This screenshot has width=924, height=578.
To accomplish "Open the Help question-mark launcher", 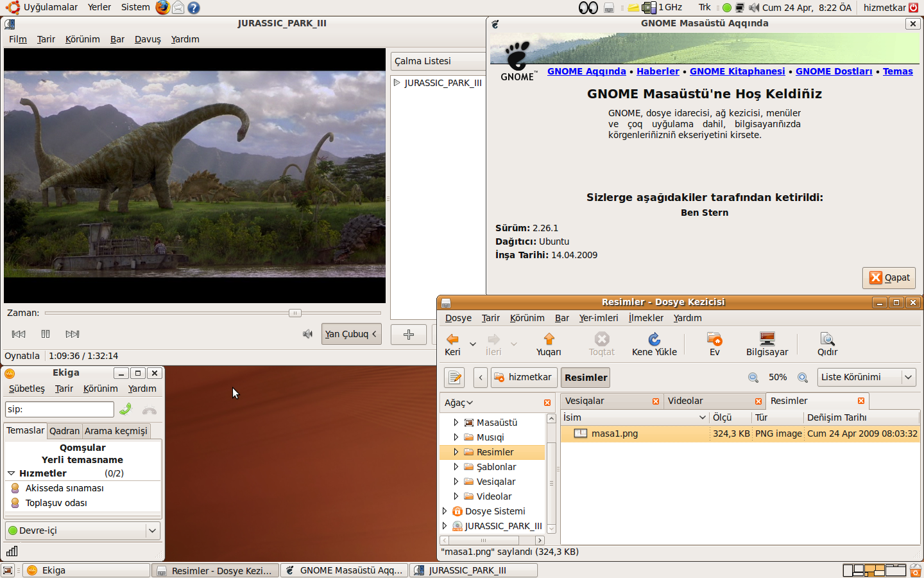I will click(x=193, y=8).
